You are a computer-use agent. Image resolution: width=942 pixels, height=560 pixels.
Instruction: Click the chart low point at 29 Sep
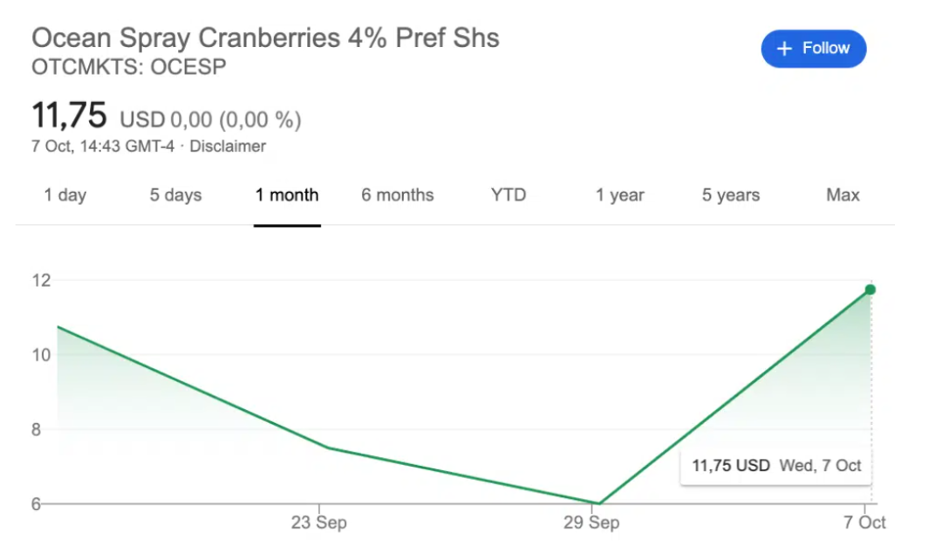click(x=598, y=503)
